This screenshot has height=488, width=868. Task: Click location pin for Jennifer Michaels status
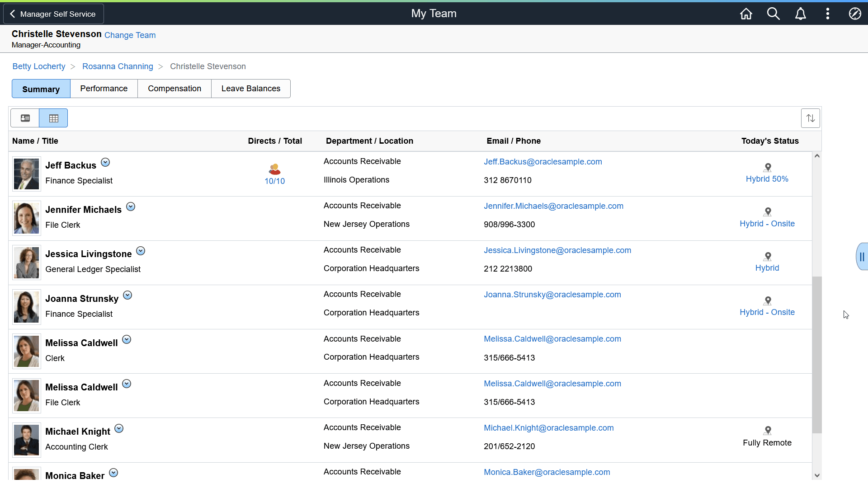[767, 212]
